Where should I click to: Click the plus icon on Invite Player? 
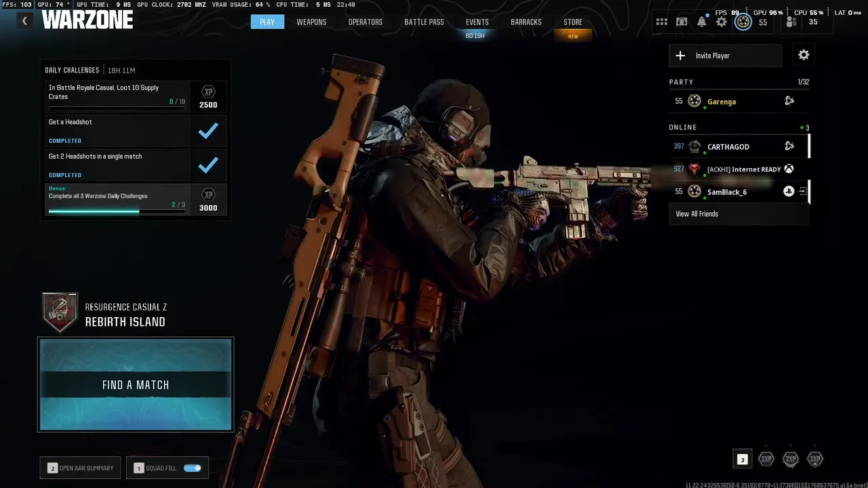coord(680,56)
